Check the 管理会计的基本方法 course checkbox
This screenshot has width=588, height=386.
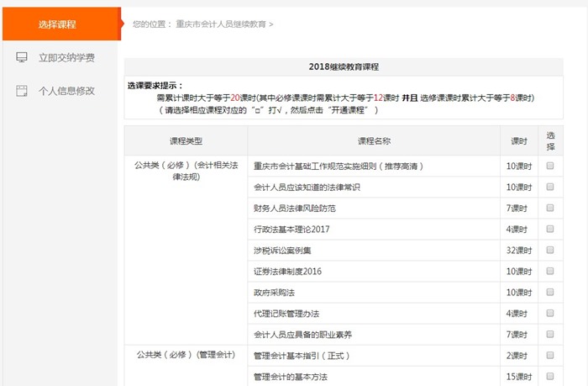[x=550, y=376]
